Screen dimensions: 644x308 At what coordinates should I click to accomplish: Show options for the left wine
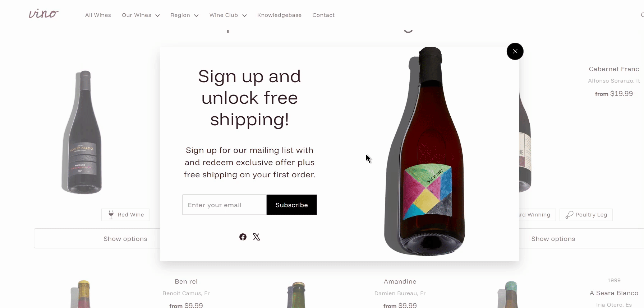tap(97, 239)
